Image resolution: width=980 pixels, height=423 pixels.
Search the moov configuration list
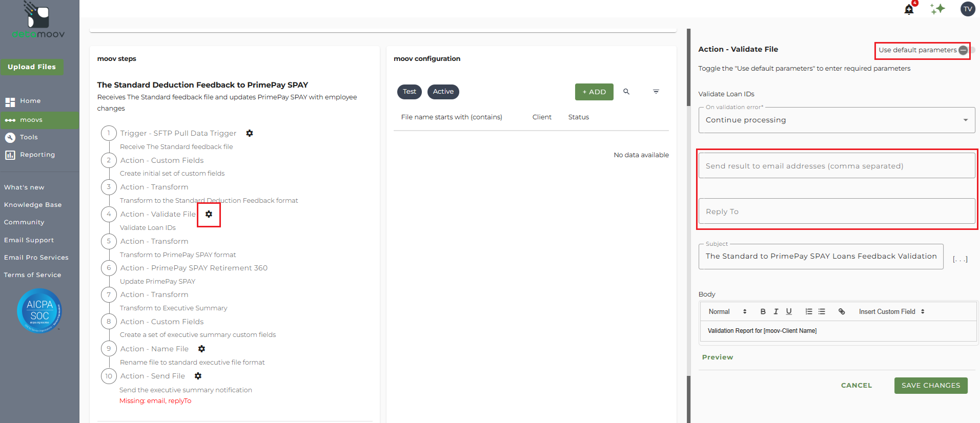click(x=626, y=92)
